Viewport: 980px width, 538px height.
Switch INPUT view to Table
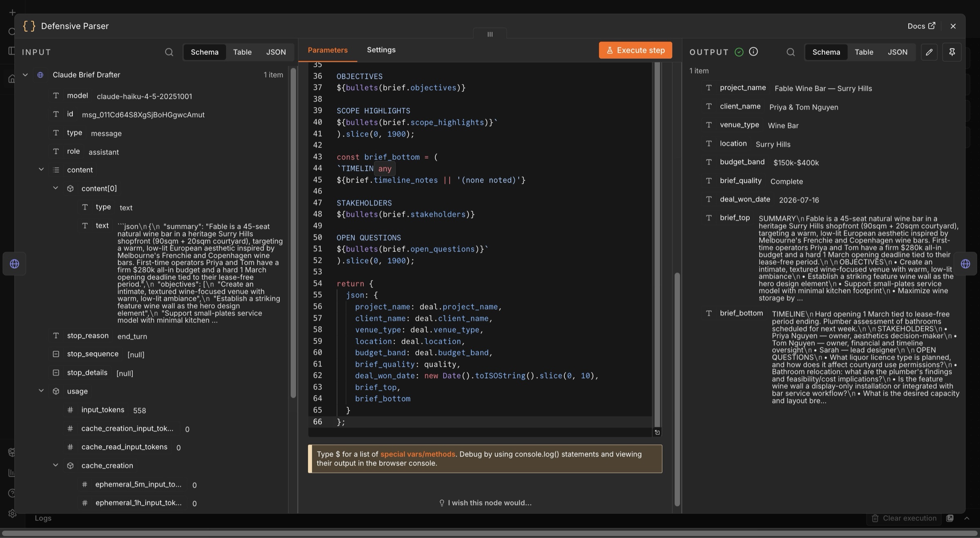pos(242,52)
